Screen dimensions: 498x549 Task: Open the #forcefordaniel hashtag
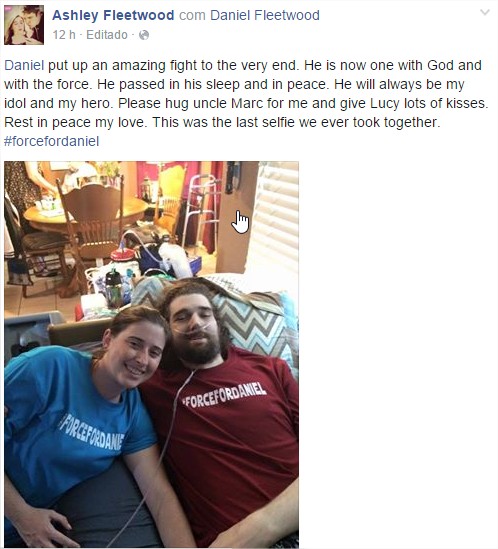point(51,141)
